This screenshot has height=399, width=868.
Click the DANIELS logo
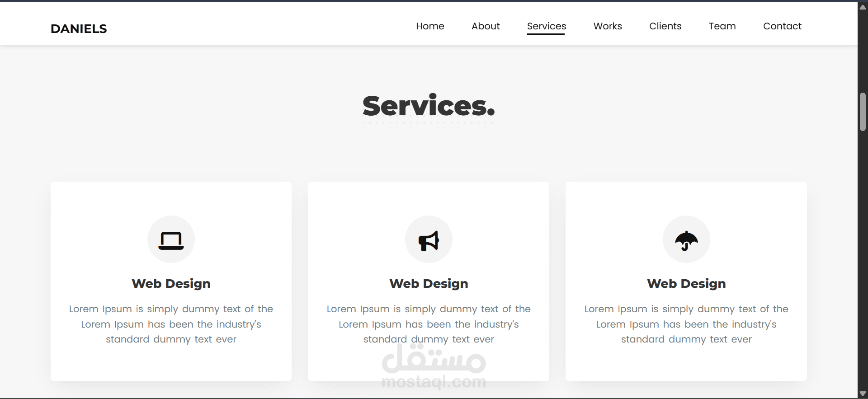click(x=79, y=29)
